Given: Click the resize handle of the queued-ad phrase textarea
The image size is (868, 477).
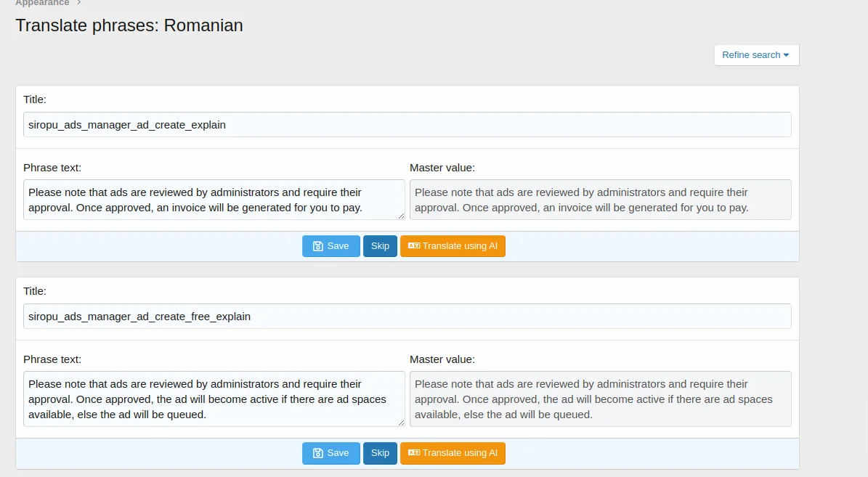Looking at the screenshot, I should pos(401,422).
